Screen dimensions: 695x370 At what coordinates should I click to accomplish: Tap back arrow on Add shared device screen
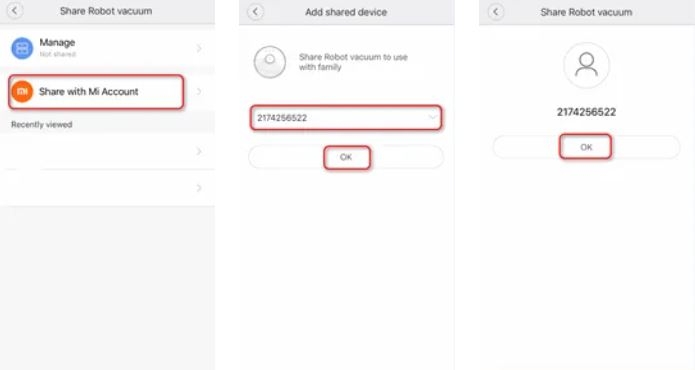click(x=255, y=12)
